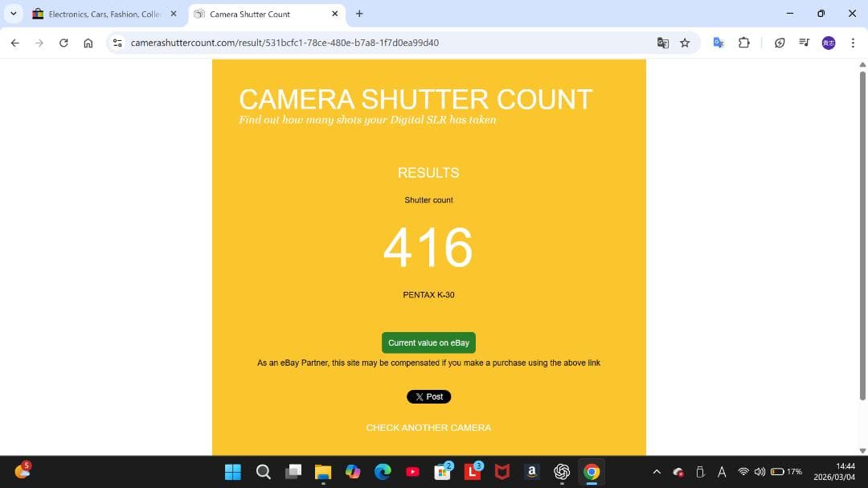Open the Windows Start menu
This screenshot has width=868, height=488.
click(233, 472)
